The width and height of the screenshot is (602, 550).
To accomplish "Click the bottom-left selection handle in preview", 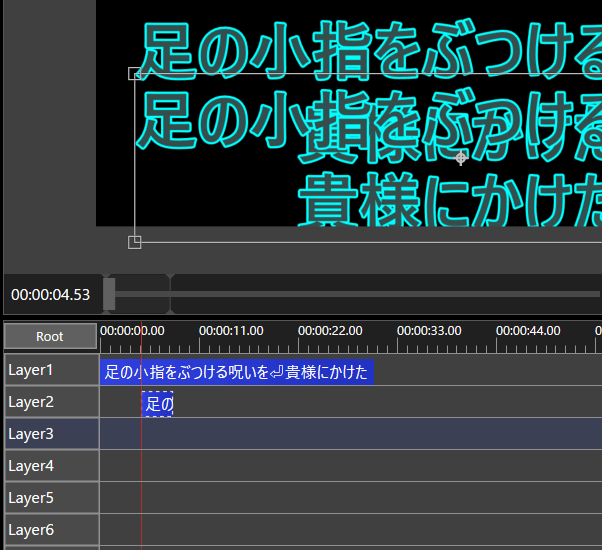I will [135, 242].
